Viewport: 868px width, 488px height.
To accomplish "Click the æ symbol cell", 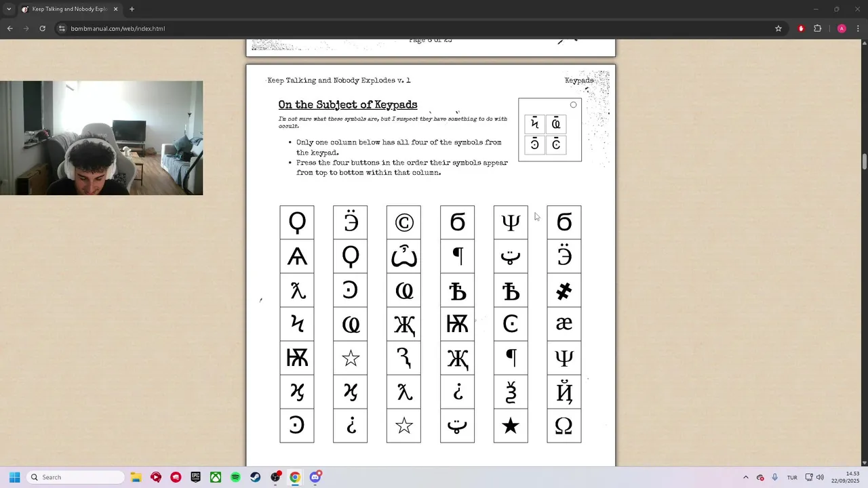I will [564, 324].
